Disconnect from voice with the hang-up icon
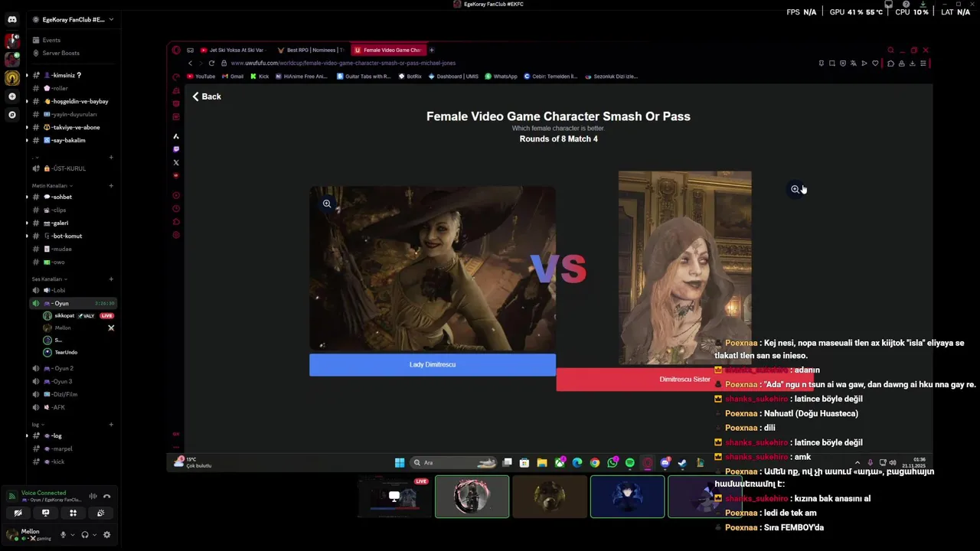Screen dimensions: 980x551 [x=106, y=496]
